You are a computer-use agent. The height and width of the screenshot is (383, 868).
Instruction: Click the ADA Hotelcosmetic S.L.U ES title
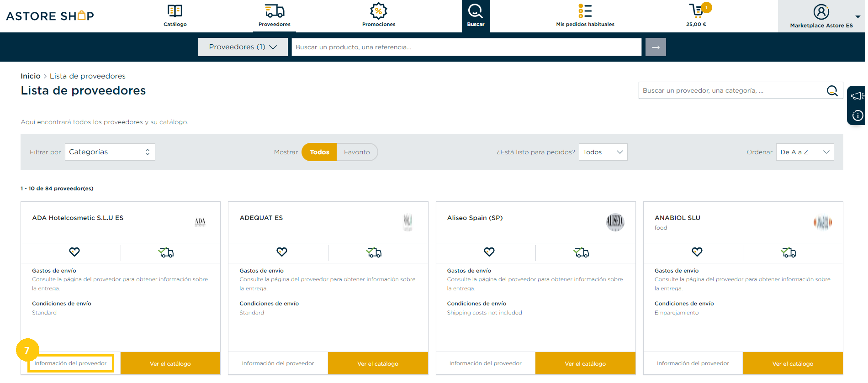pos(78,218)
